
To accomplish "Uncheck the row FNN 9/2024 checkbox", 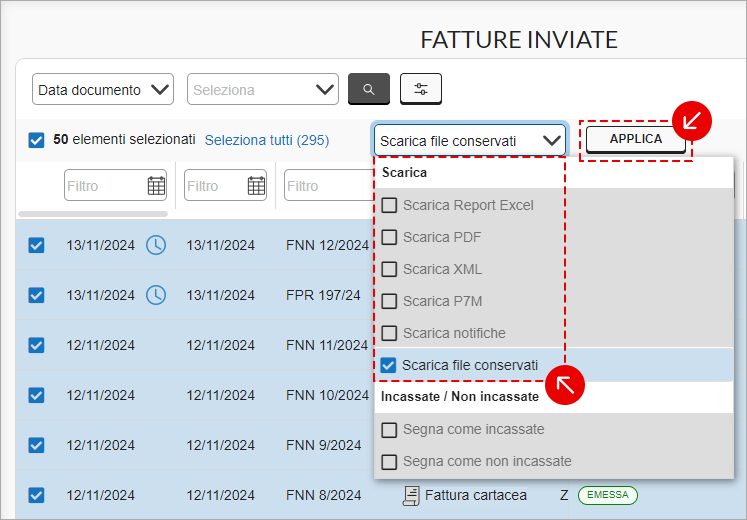I will click(x=36, y=445).
